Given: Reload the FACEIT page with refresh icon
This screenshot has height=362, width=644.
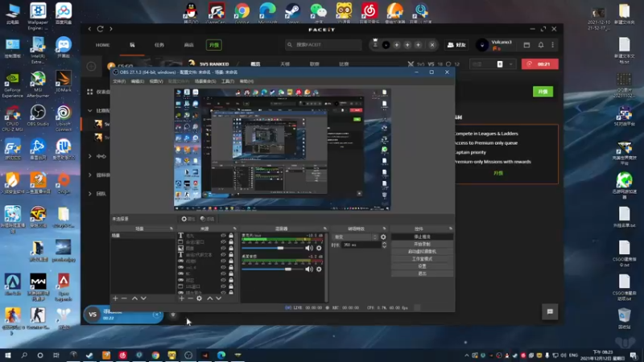Looking at the screenshot, I should click(100, 29).
